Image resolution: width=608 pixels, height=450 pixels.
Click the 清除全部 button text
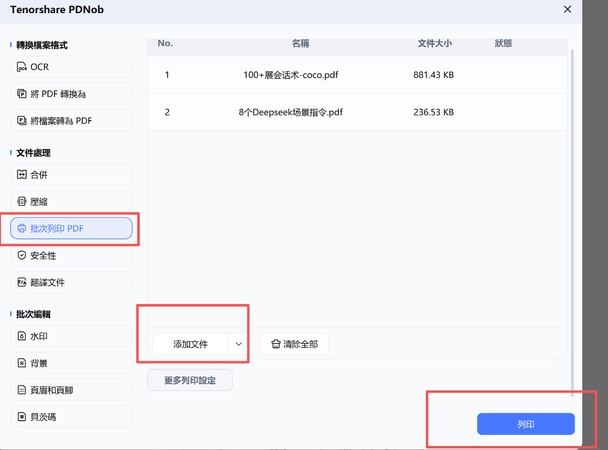tap(301, 344)
